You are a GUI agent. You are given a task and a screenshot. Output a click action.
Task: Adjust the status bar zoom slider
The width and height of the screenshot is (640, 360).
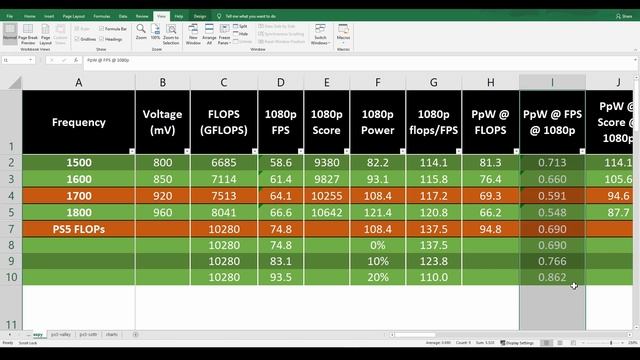[x=611, y=343]
